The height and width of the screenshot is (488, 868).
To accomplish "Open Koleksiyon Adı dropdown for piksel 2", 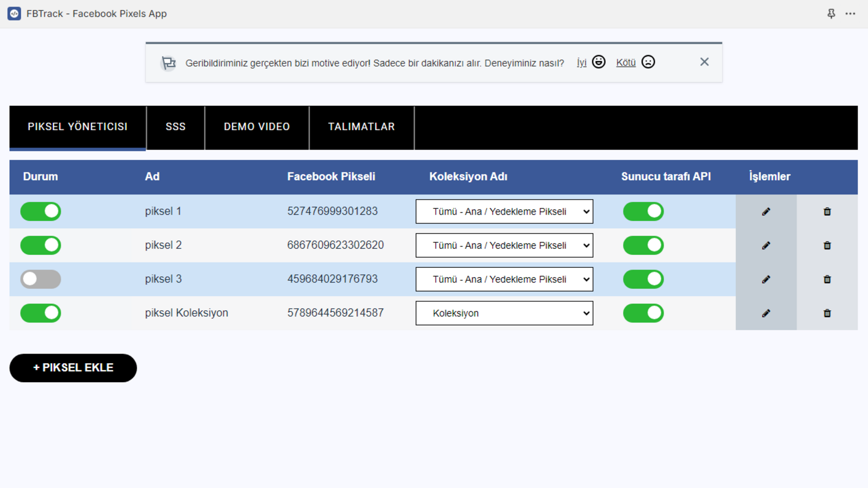I will (x=505, y=245).
